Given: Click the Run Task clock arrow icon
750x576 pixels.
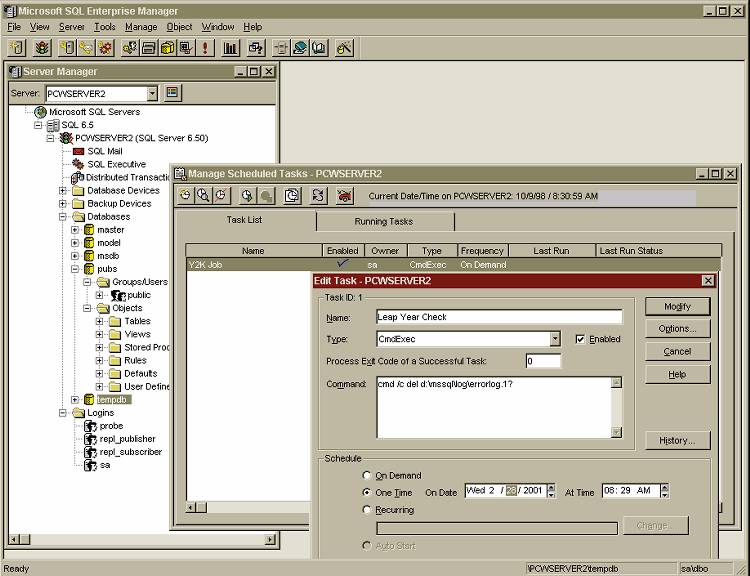Looking at the screenshot, I should [x=247, y=196].
